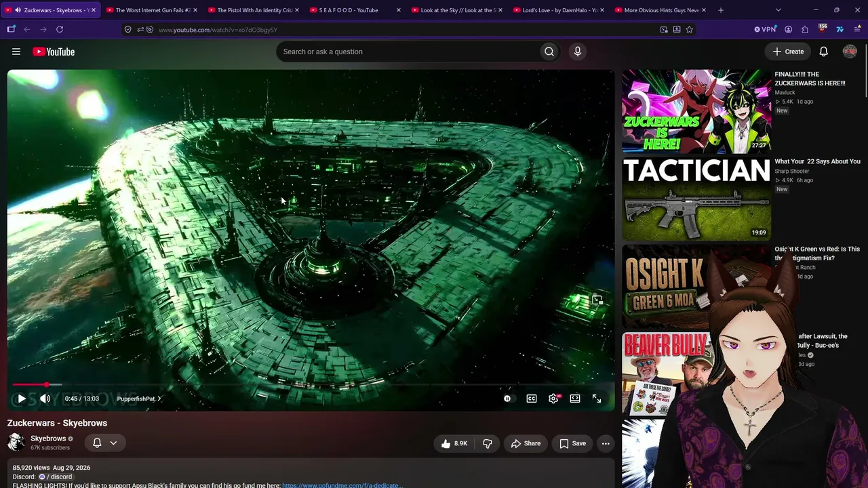Go forward in browser history
This screenshot has height=488, width=868.
point(43,29)
